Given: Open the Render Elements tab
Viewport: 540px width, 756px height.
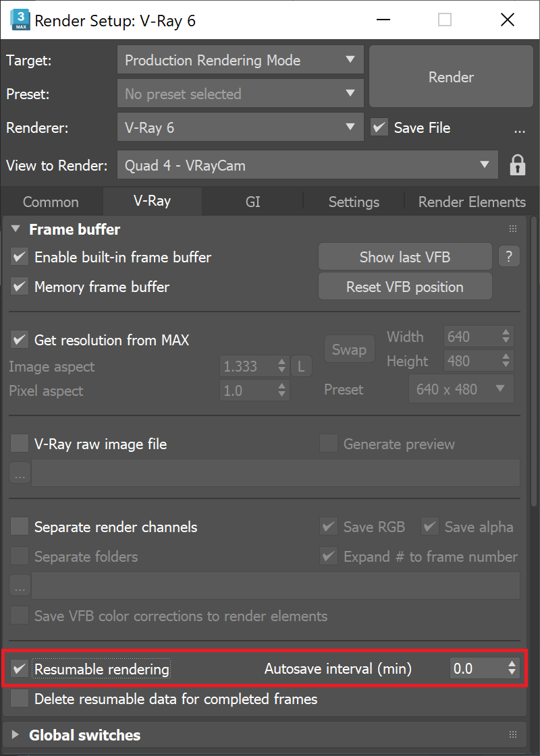Looking at the screenshot, I should pyautogui.click(x=470, y=202).
